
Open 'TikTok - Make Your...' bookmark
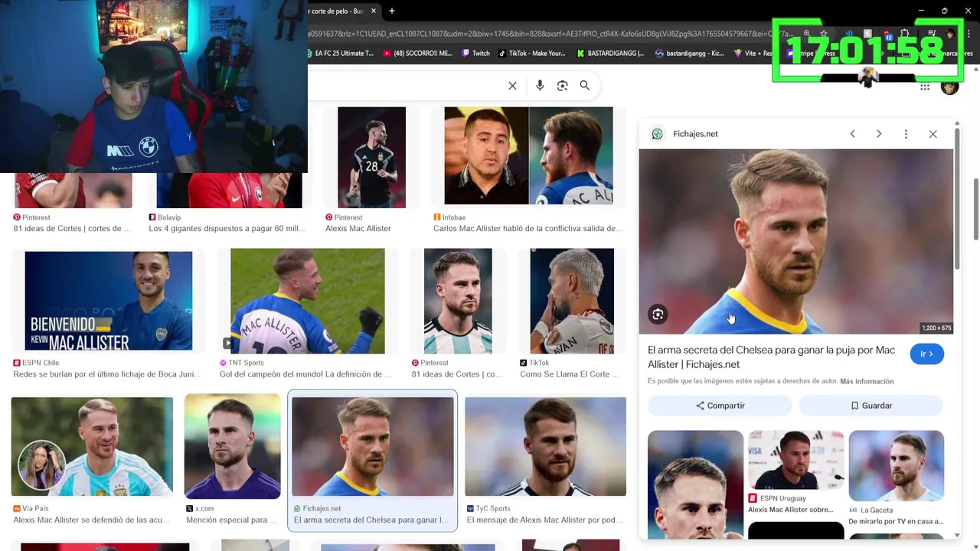click(x=532, y=54)
